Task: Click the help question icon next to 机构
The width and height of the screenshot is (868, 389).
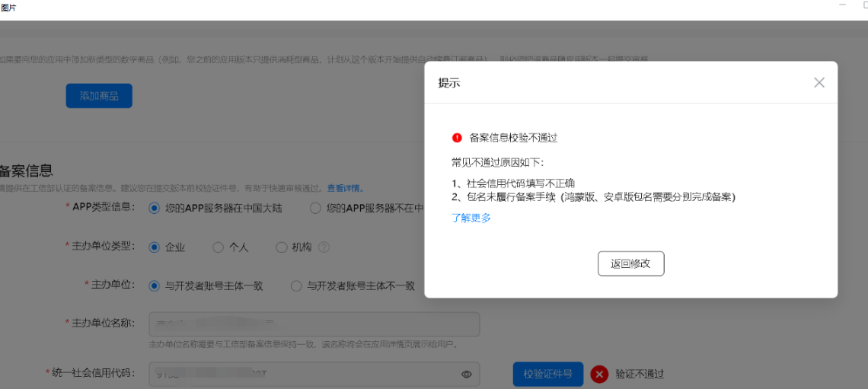Action: [324, 247]
